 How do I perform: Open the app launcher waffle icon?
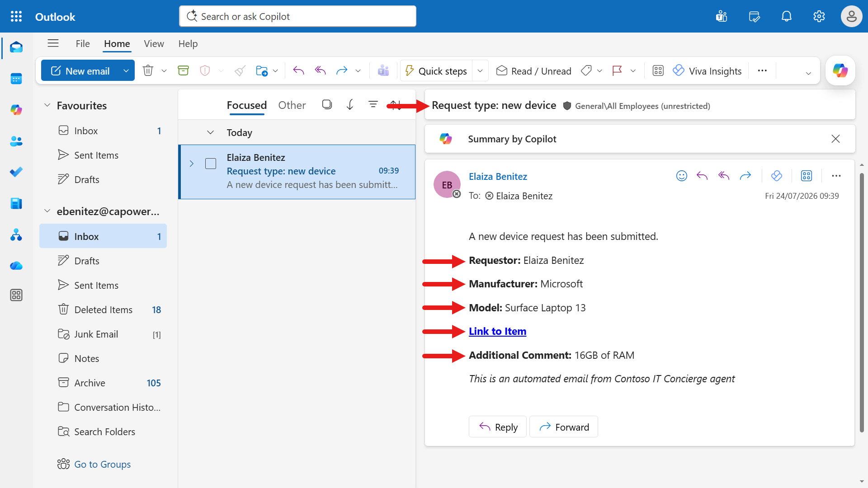click(16, 17)
